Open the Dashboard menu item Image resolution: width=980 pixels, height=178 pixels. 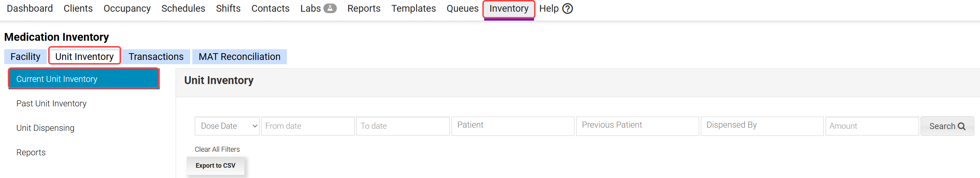pyautogui.click(x=30, y=9)
